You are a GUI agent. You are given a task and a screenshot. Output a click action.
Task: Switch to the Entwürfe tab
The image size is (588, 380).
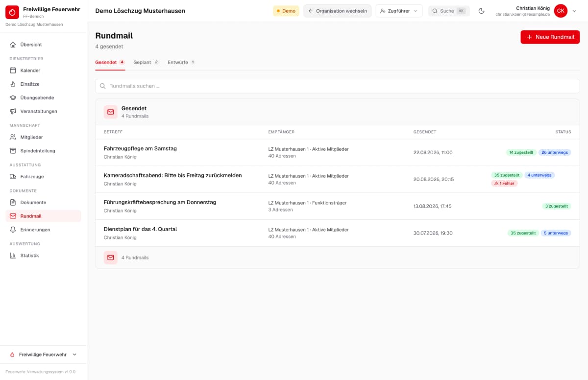tap(181, 63)
